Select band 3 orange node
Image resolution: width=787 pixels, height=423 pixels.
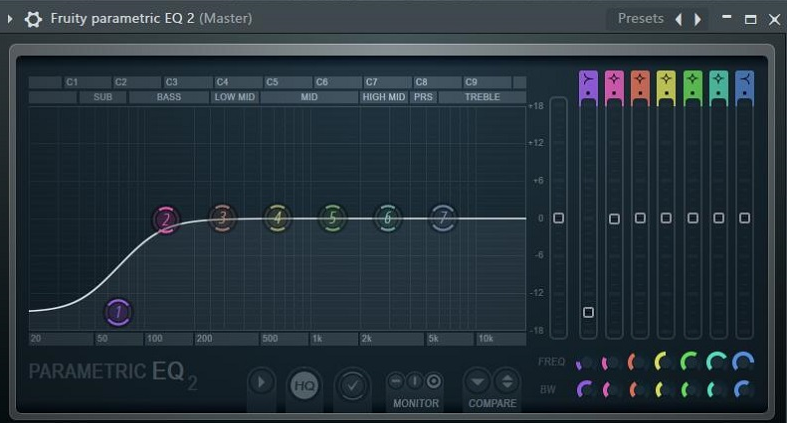222,218
